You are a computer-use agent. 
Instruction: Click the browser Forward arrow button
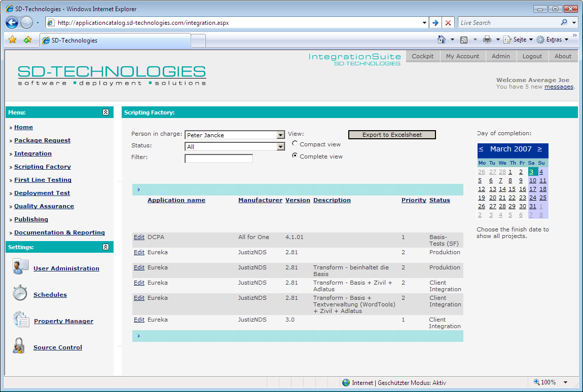click(26, 23)
